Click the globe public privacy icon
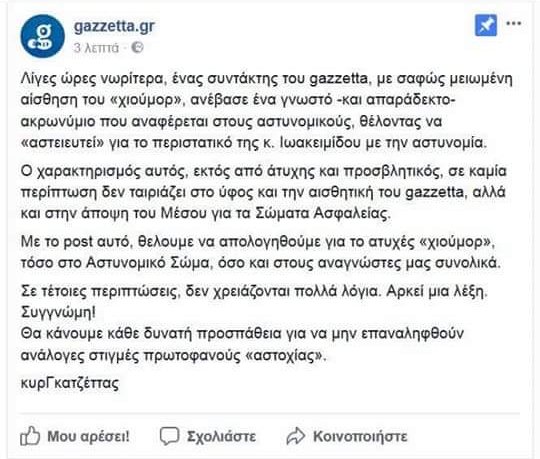The width and height of the screenshot is (540, 459). coord(137,47)
